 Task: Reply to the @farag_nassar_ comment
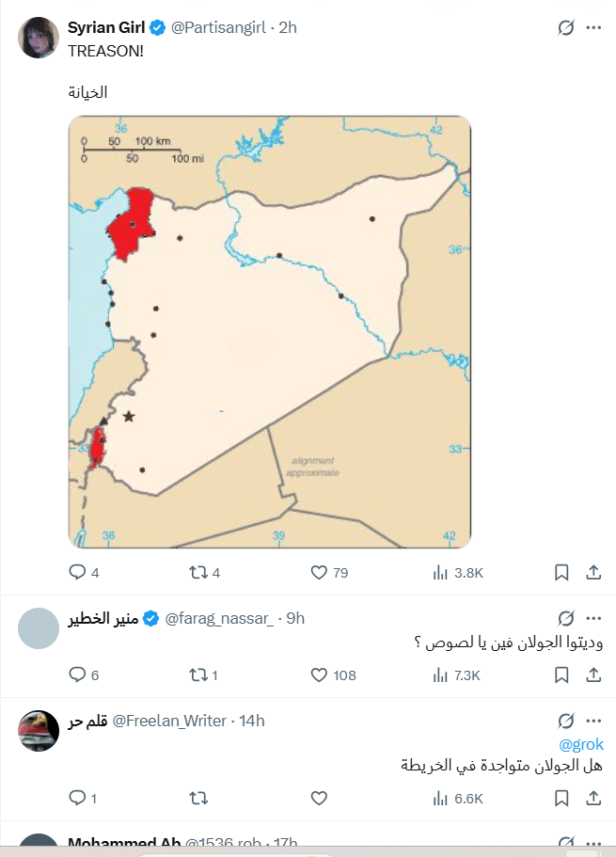tap(77, 674)
